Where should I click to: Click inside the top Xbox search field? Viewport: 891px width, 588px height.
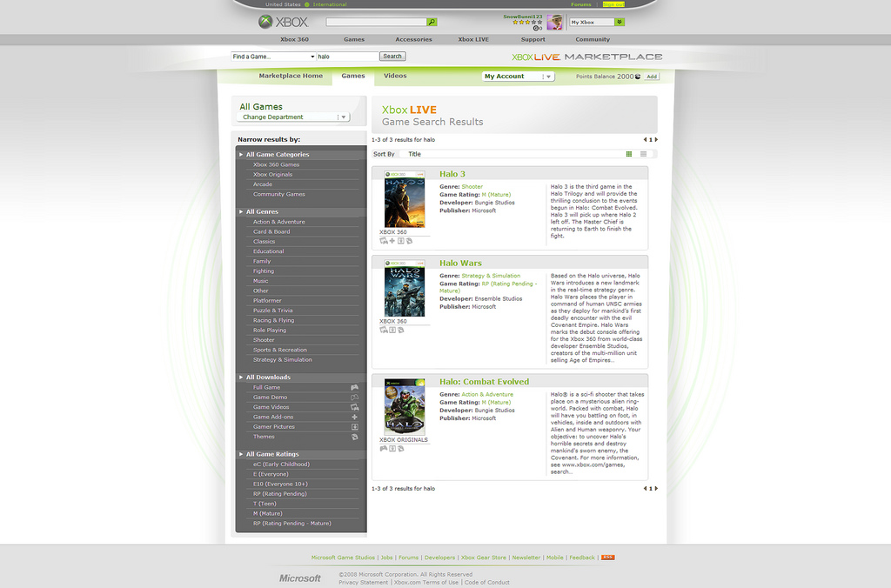pyautogui.click(x=376, y=22)
